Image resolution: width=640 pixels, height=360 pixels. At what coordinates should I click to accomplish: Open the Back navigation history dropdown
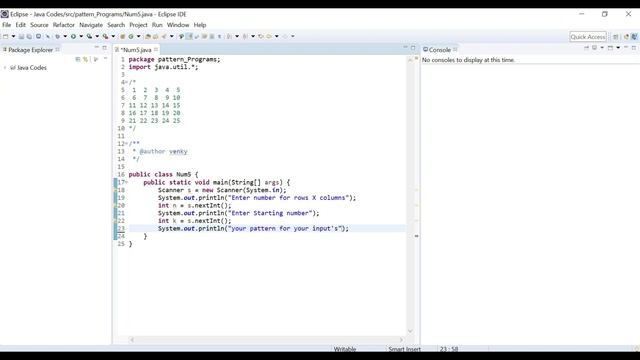277,36
